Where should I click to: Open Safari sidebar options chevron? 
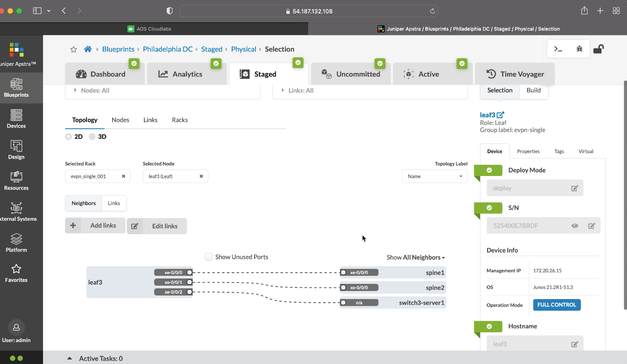click(x=48, y=11)
